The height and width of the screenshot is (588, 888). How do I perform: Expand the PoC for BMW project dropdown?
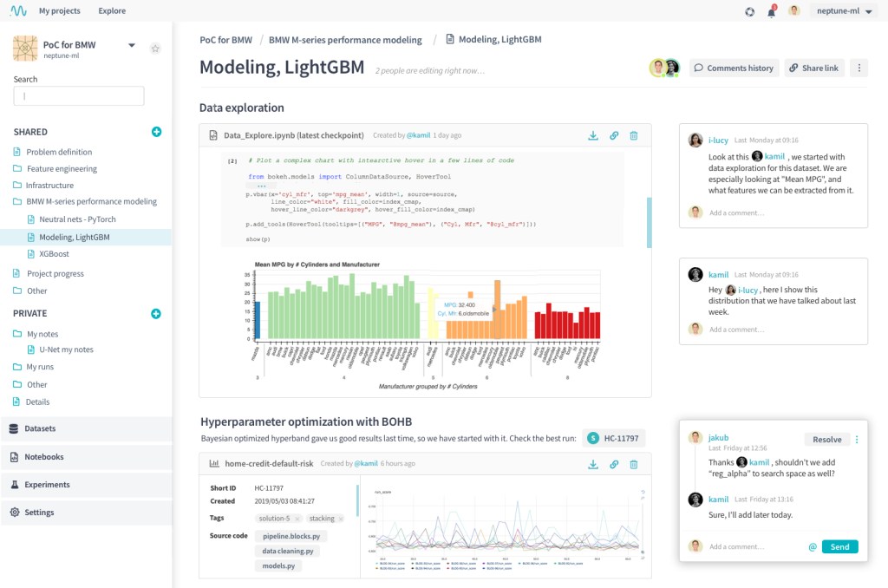(132, 45)
